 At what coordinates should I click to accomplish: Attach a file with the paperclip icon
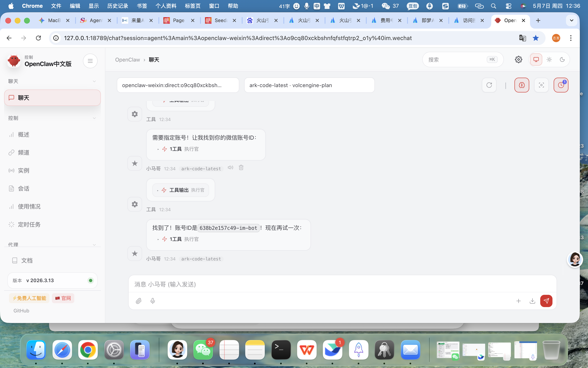point(138,301)
